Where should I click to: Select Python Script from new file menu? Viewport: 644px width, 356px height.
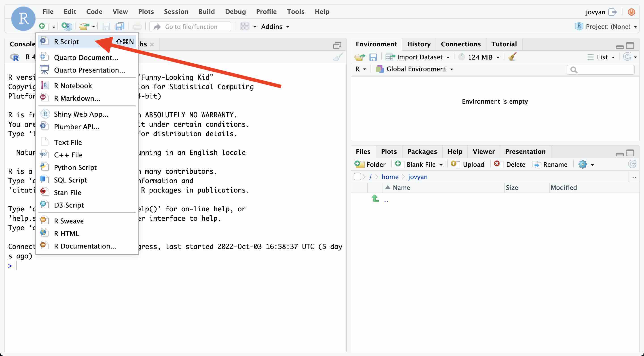(x=75, y=167)
